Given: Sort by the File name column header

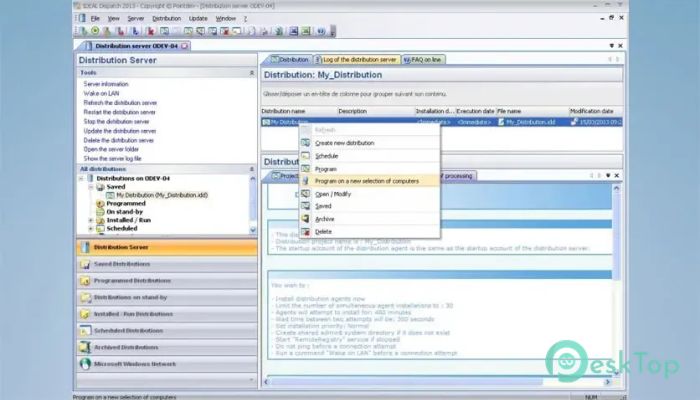Looking at the screenshot, I should 532,111.
